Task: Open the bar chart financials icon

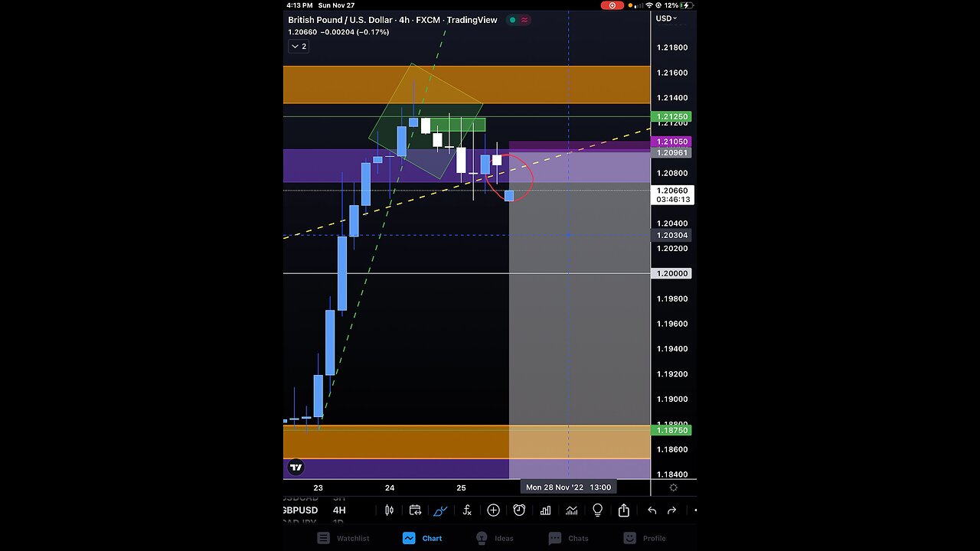Action: coord(546,510)
